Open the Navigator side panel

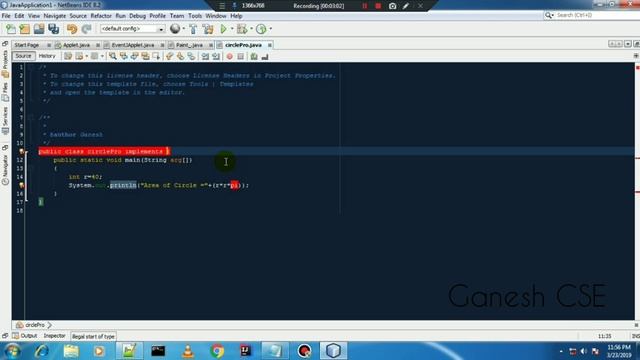pos(5,170)
